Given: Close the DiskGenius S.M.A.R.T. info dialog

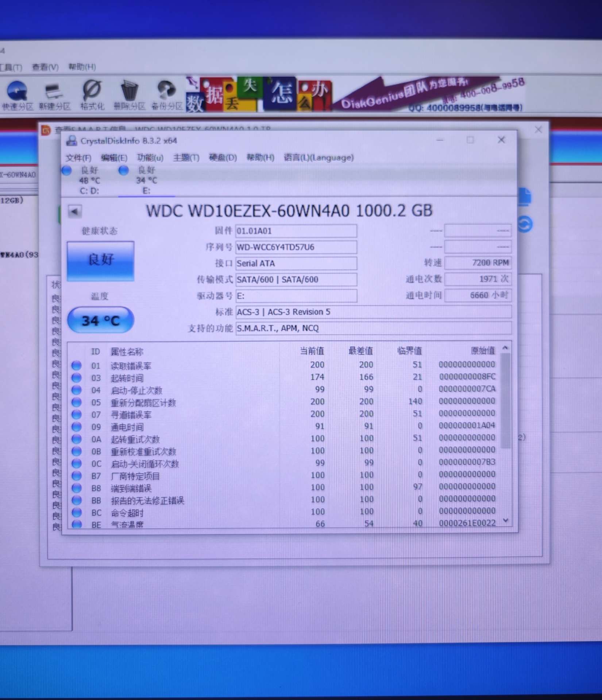Looking at the screenshot, I should pyautogui.click(x=538, y=129).
